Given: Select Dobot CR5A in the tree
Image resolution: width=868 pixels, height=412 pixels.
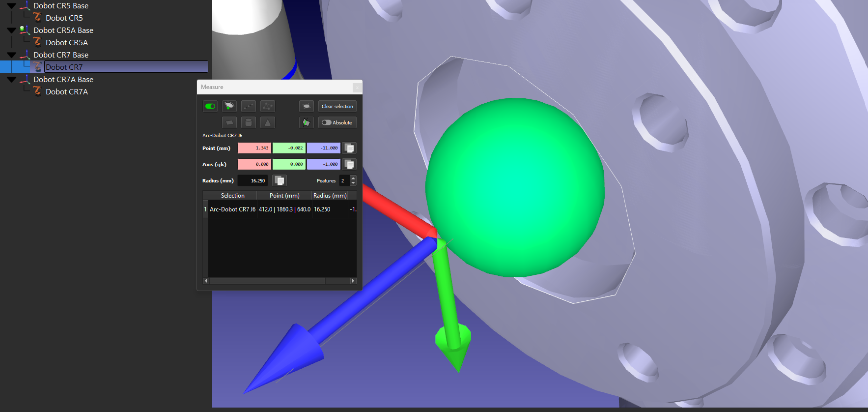Looking at the screenshot, I should [66, 43].
